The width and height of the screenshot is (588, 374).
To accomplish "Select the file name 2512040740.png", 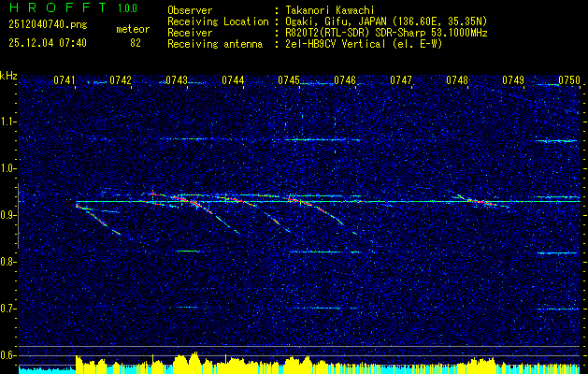I will 48,25.
